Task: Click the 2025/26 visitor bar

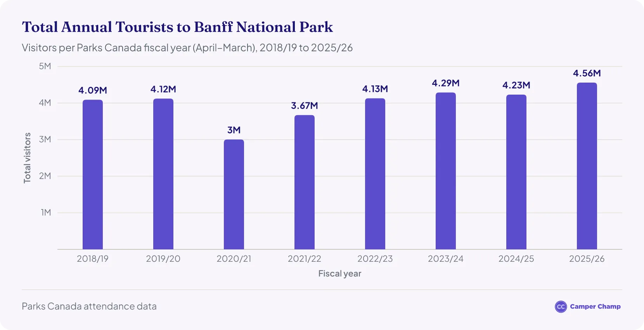Action: pos(587,166)
